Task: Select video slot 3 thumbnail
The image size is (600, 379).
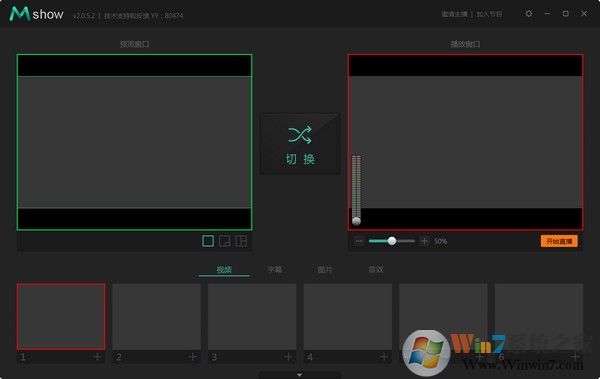Action: [x=252, y=317]
